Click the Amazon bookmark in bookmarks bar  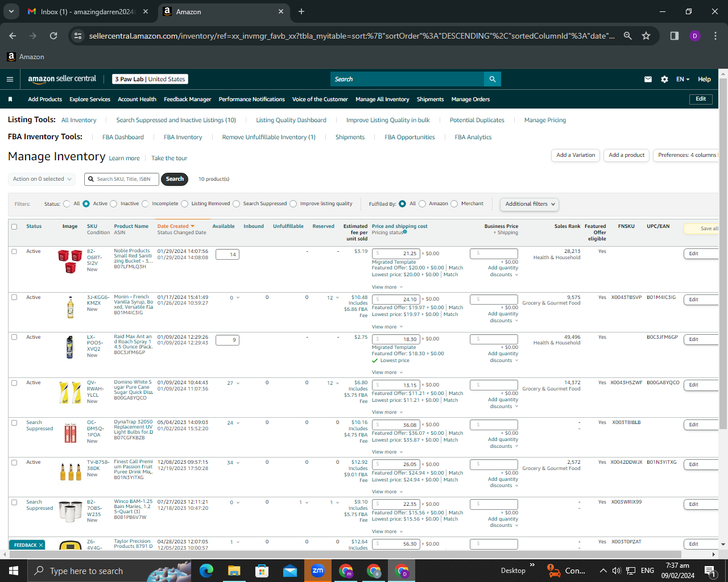[26, 57]
